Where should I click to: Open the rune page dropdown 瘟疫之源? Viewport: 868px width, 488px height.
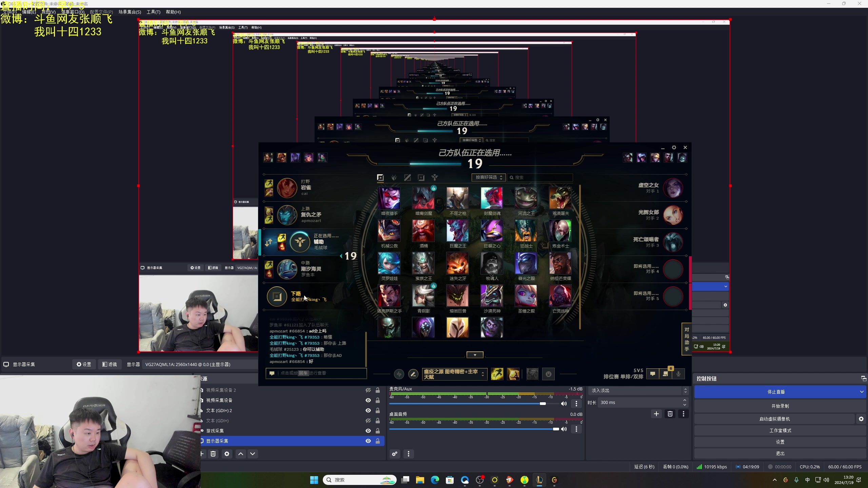454,374
